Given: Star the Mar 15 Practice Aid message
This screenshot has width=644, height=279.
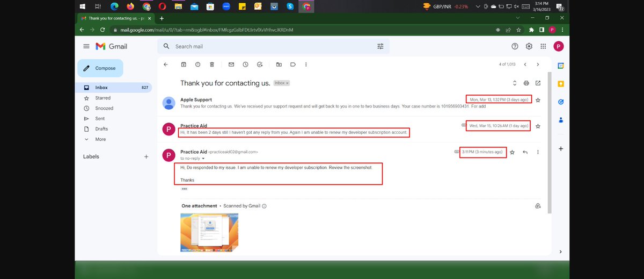Looking at the screenshot, I should 538,126.
